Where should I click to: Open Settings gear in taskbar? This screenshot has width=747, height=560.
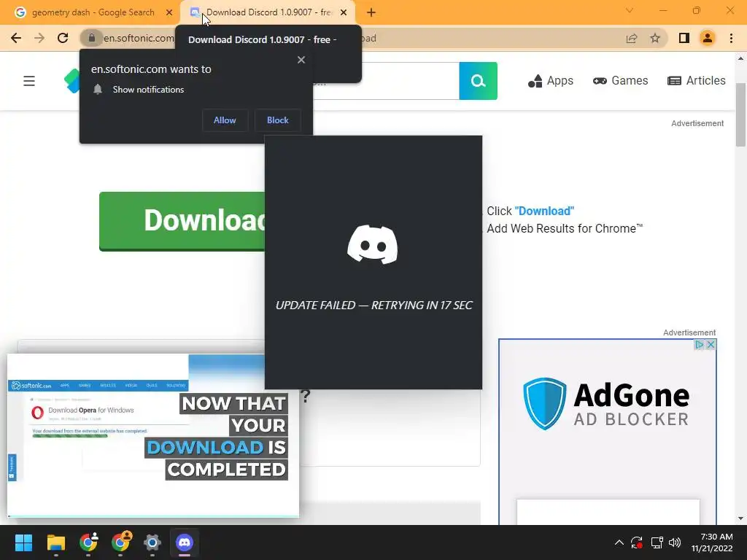(152, 542)
